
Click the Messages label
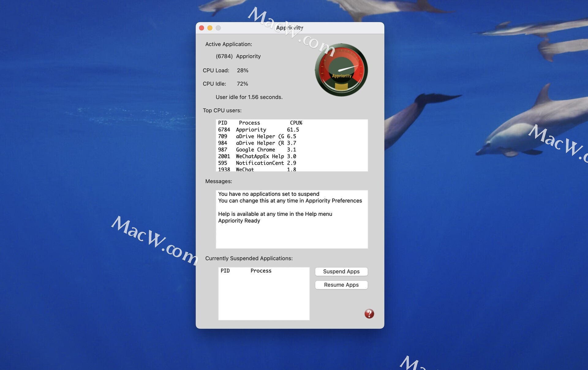tap(219, 181)
